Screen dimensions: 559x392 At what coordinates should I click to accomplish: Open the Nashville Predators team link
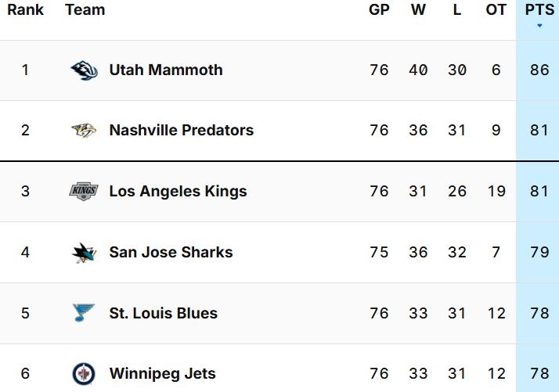point(182,130)
